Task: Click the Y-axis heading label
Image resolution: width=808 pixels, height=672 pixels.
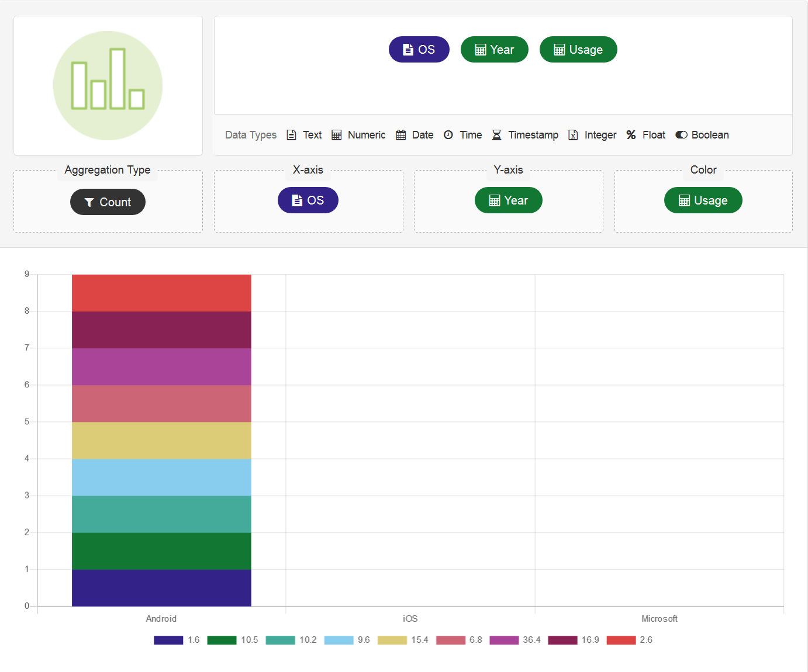Action: pyautogui.click(x=509, y=170)
